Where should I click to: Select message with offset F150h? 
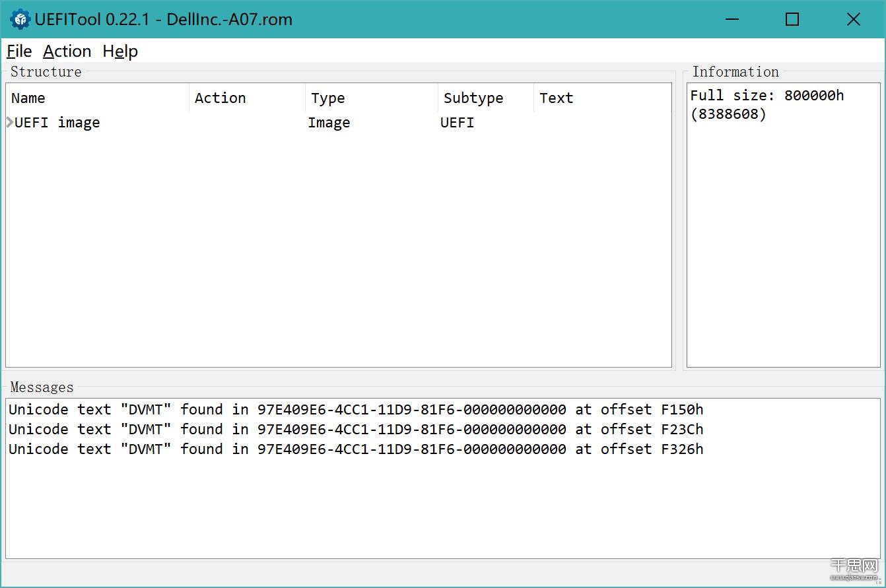pos(356,409)
